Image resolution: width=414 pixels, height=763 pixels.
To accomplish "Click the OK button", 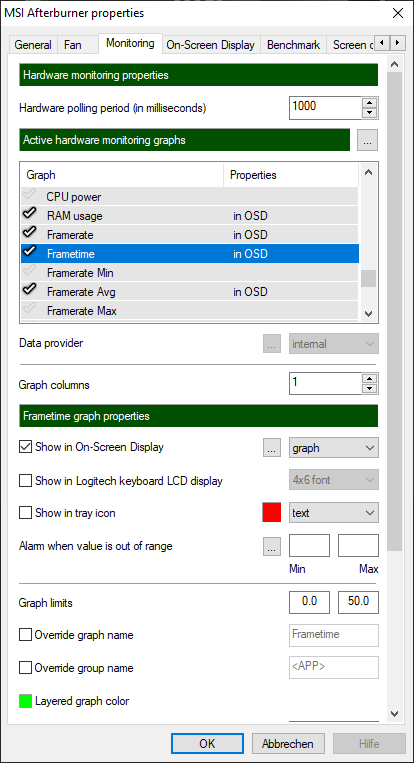I will tap(207, 744).
